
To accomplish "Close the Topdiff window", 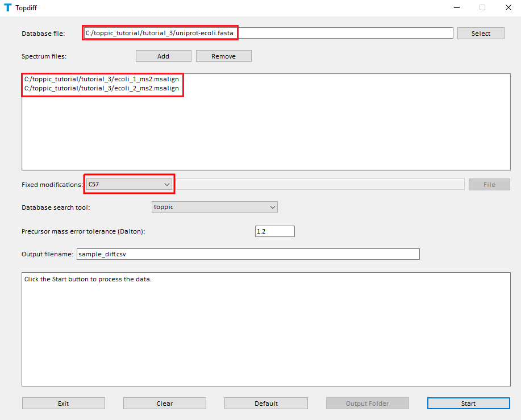I will 508,8.
